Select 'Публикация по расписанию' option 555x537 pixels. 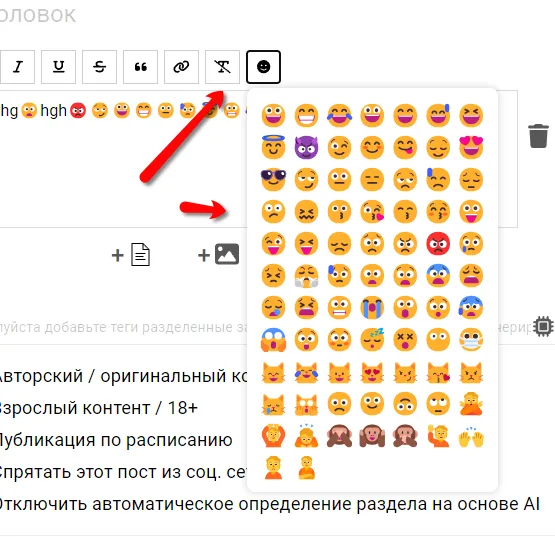116,440
